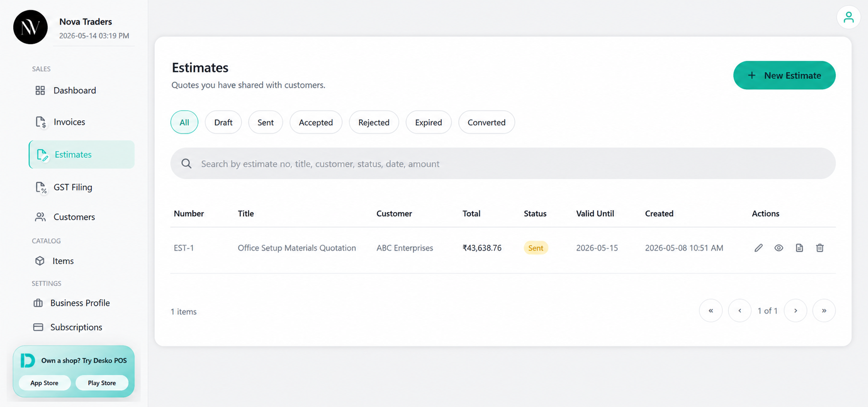The width and height of the screenshot is (868, 407).
Task: Click the Customer column header
Action: click(394, 213)
